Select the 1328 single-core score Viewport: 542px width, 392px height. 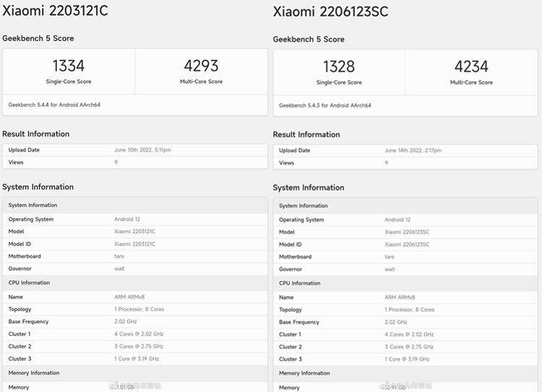pyautogui.click(x=339, y=66)
